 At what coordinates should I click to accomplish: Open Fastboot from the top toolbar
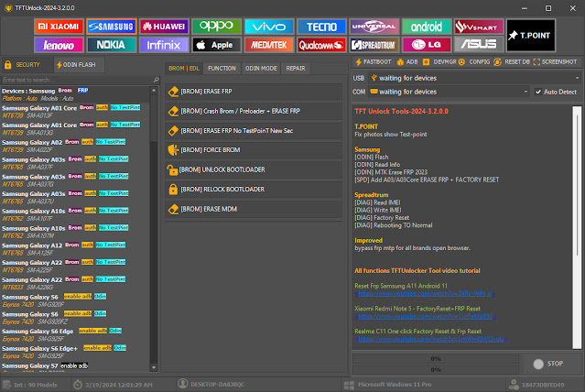(x=374, y=62)
